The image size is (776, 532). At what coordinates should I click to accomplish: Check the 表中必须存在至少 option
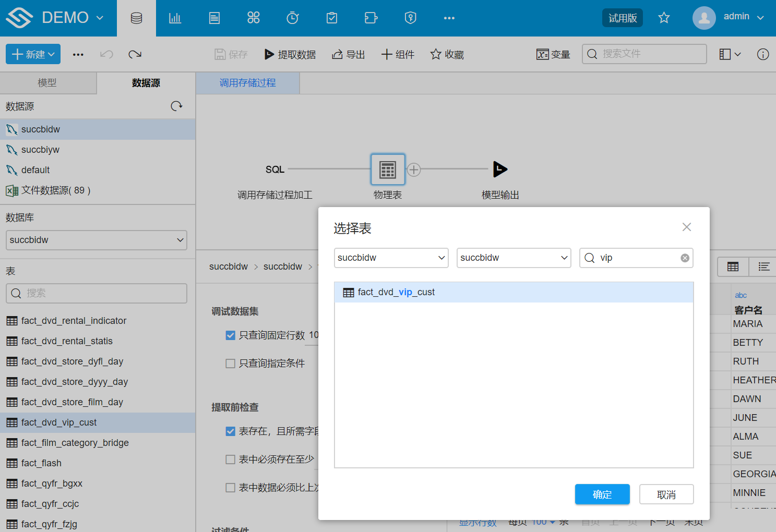pos(230,460)
